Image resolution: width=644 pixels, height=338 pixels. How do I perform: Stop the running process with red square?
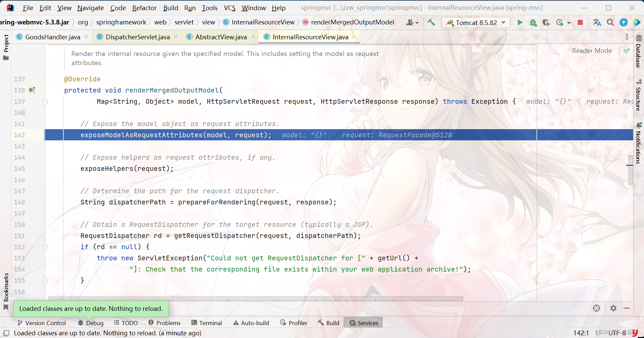(580, 22)
